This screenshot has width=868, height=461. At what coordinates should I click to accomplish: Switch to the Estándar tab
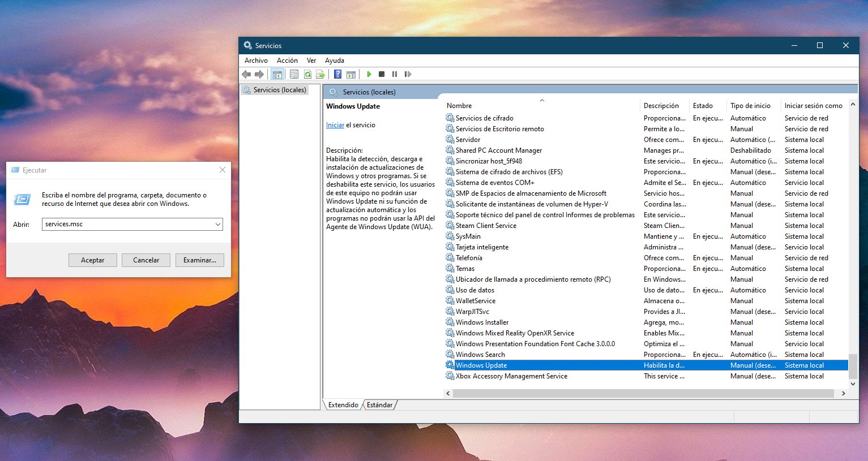click(x=379, y=405)
